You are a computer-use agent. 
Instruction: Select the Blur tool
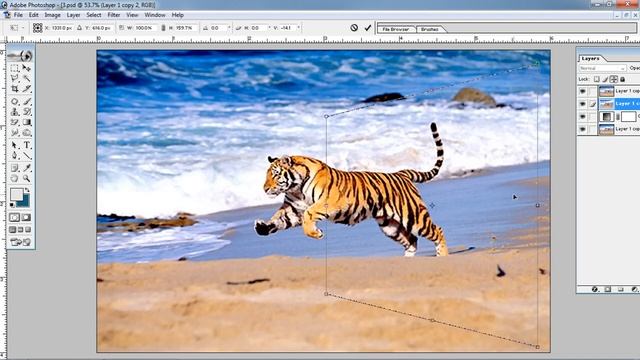tap(15, 133)
